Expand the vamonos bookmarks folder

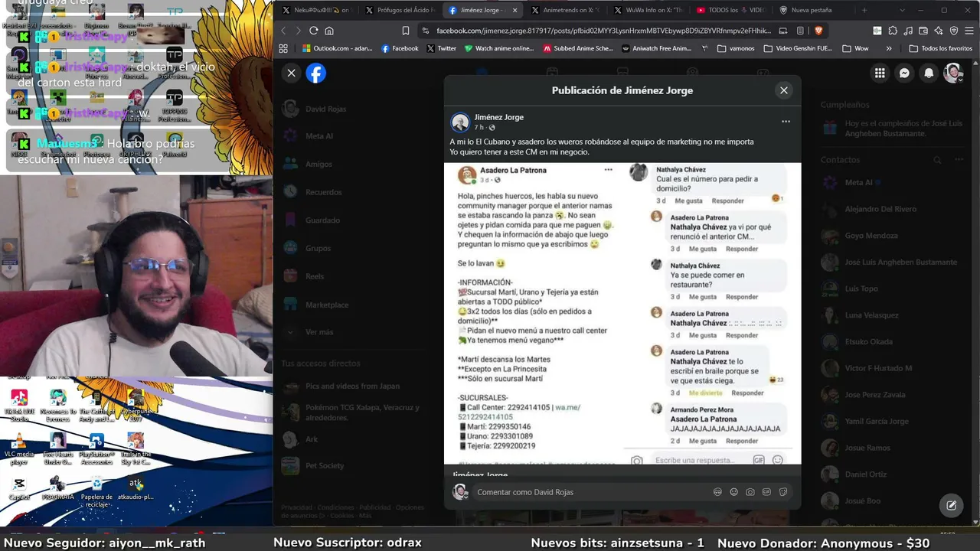[x=736, y=48]
